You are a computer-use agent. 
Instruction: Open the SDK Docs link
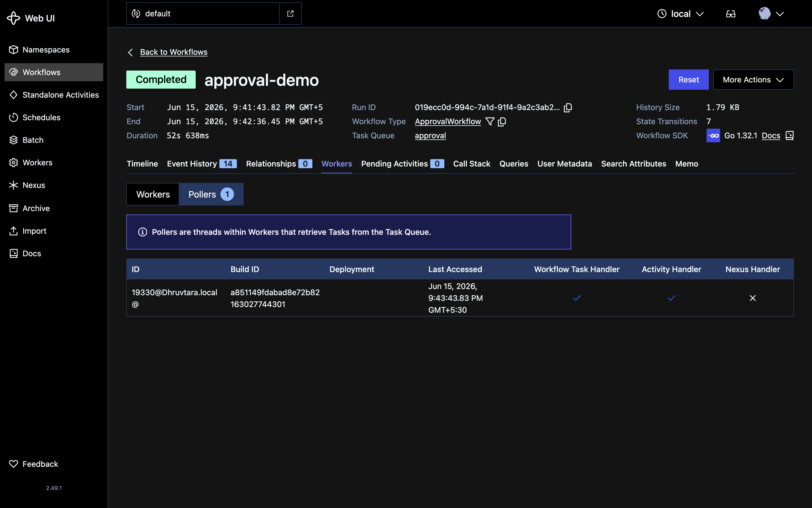coord(771,135)
